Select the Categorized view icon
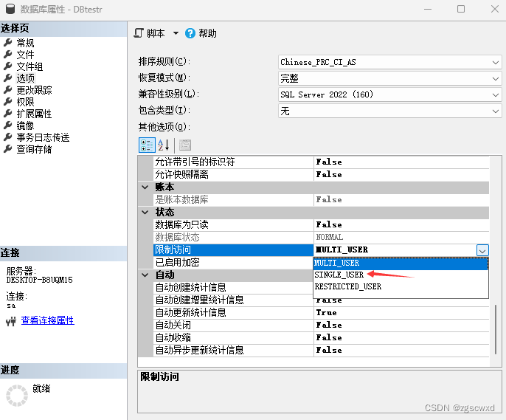The image size is (506, 420). [x=147, y=145]
